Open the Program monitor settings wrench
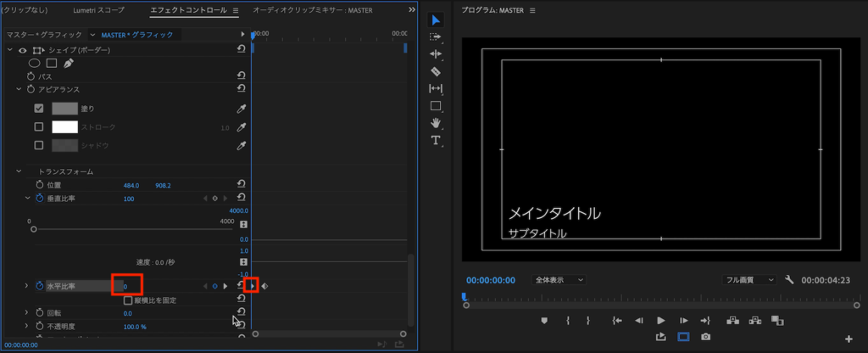868x353 pixels. tap(789, 279)
